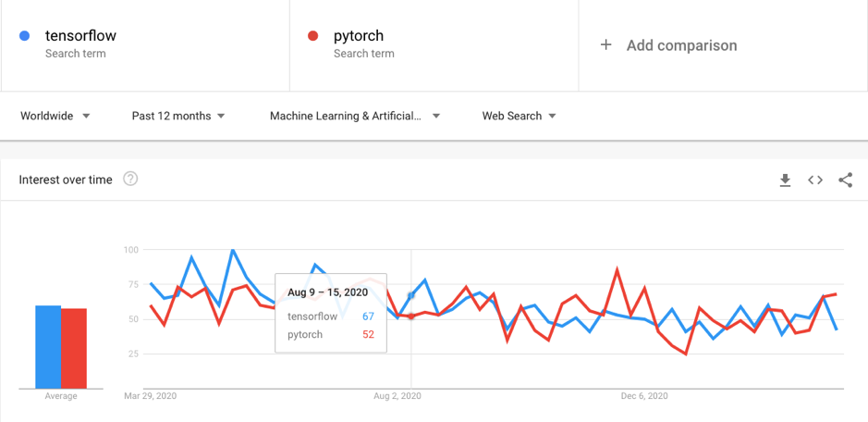Click the embed code icon
Viewport: 868px width, 422px height.
click(x=815, y=180)
